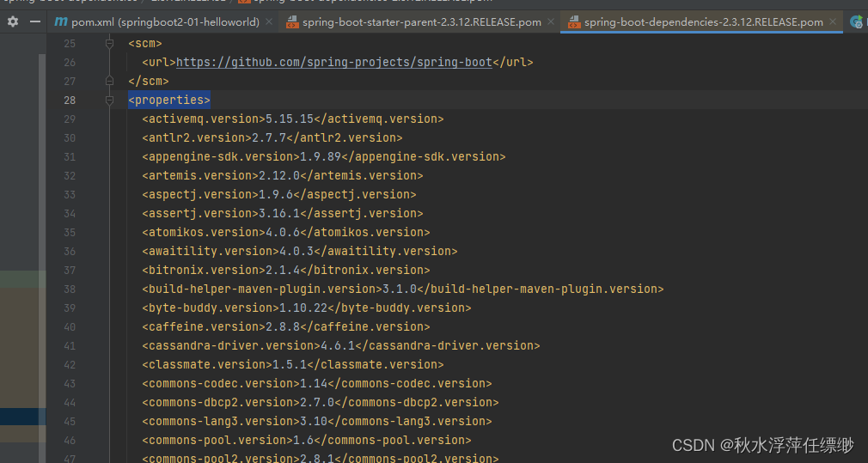Click the assertj.version 3.16.1 line

tap(283, 213)
